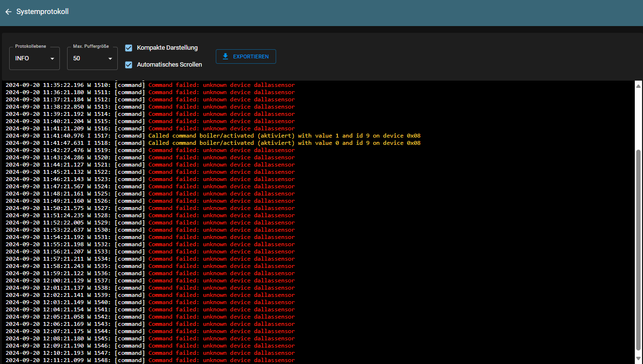Select log entry 1544 at 12:07:21.175
Image resolution: width=643 pixels, height=364 pixels.
(x=150, y=331)
